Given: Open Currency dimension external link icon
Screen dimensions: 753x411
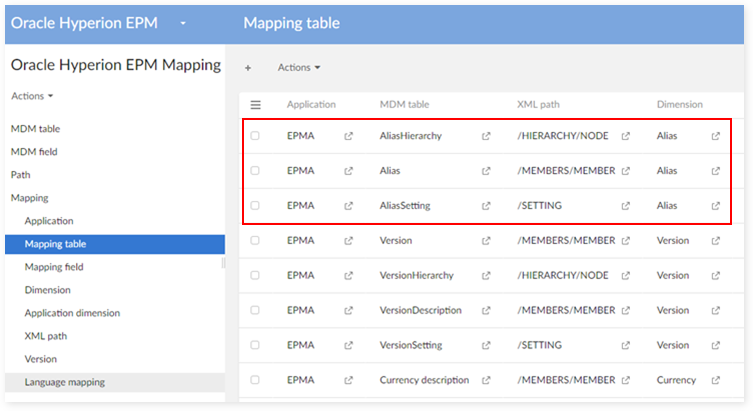Looking at the screenshot, I should [x=716, y=380].
